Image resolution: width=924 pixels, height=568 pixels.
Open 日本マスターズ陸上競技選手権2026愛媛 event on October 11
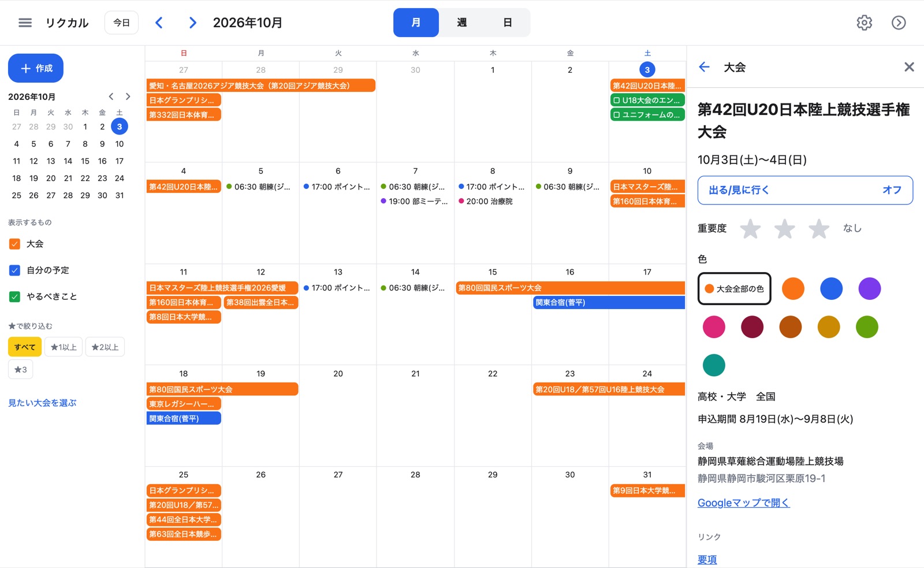[222, 288]
